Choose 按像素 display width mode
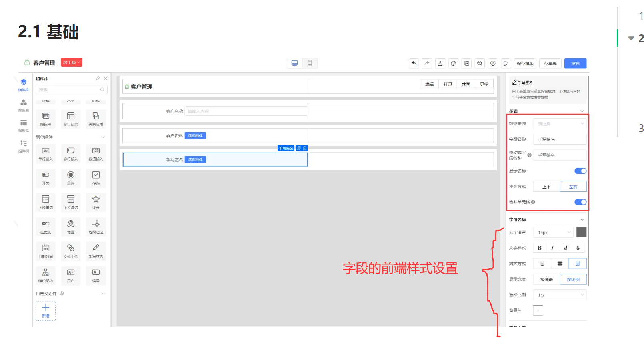This screenshot has width=644, height=338. (546, 279)
